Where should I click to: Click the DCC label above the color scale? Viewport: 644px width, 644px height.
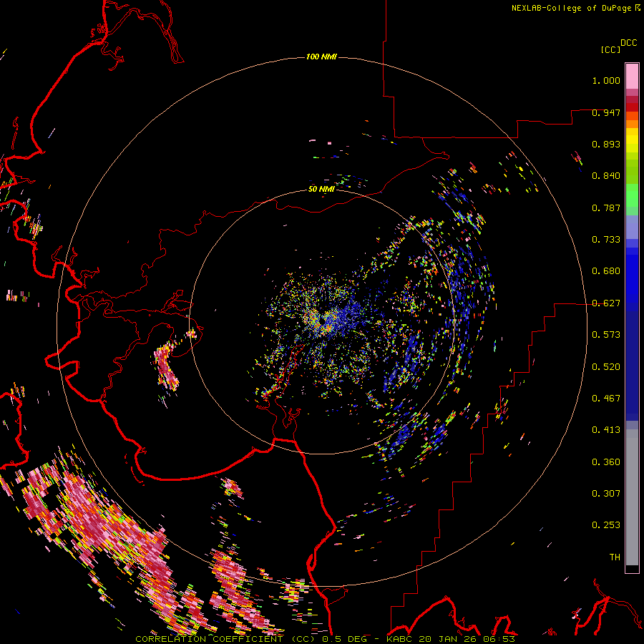tap(628, 43)
